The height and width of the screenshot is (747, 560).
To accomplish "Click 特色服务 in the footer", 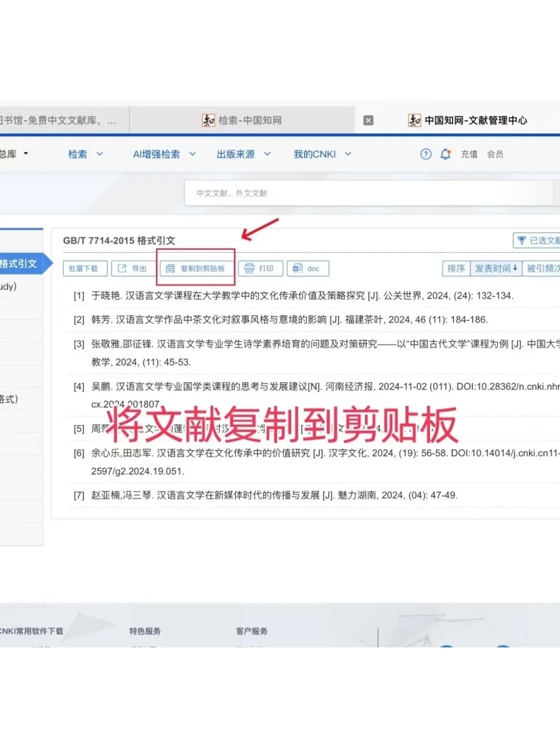I will [145, 631].
